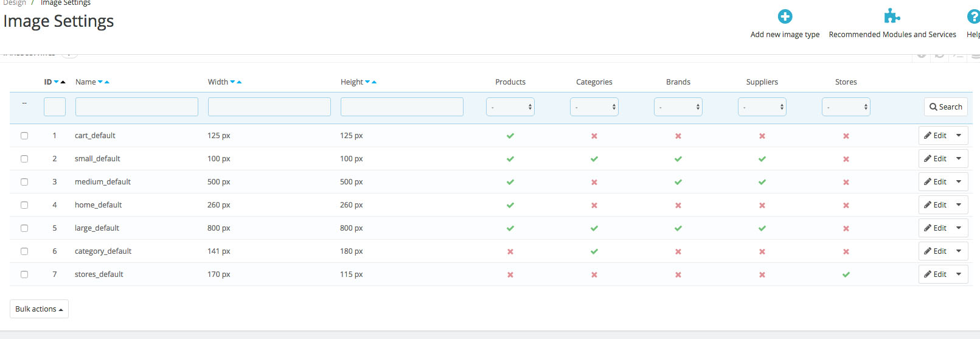Image resolution: width=980 pixels, height=339 pixels.
Task: Expand Edit options arrow for large_default
Action: (x=959, y=228)
